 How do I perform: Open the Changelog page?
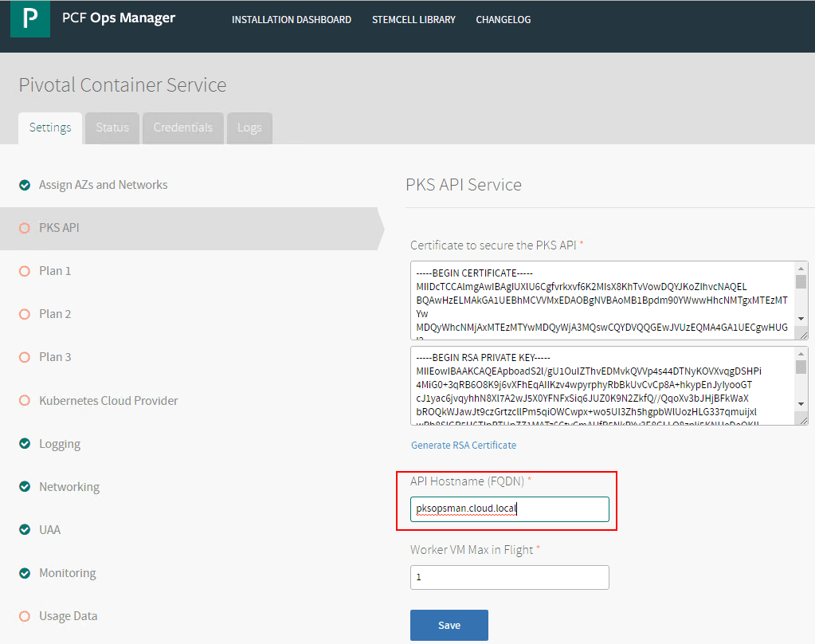(503, 20)
